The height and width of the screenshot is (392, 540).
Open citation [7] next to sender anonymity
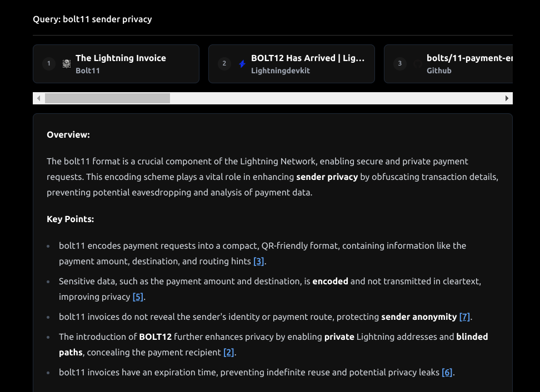pyautogui.click(x=464, y=316)
